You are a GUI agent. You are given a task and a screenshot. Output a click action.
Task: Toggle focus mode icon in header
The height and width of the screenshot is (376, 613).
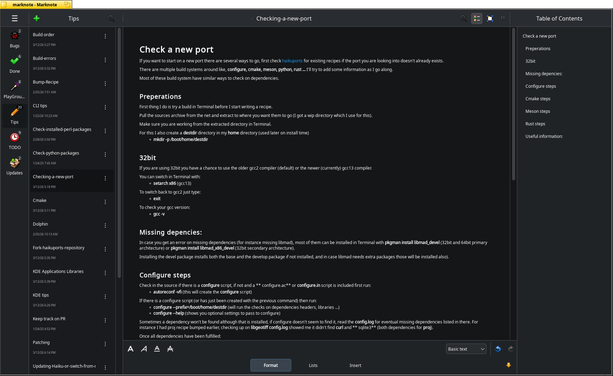490,18
